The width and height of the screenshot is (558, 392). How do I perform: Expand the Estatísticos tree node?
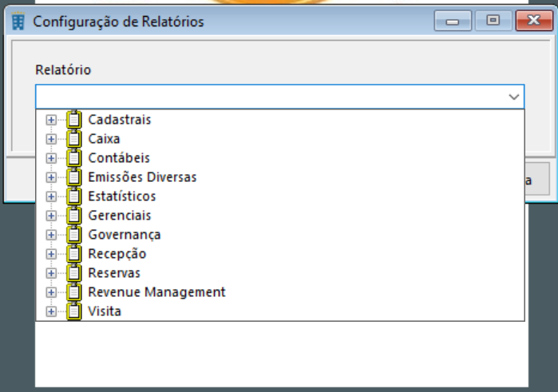pos(51,197)
